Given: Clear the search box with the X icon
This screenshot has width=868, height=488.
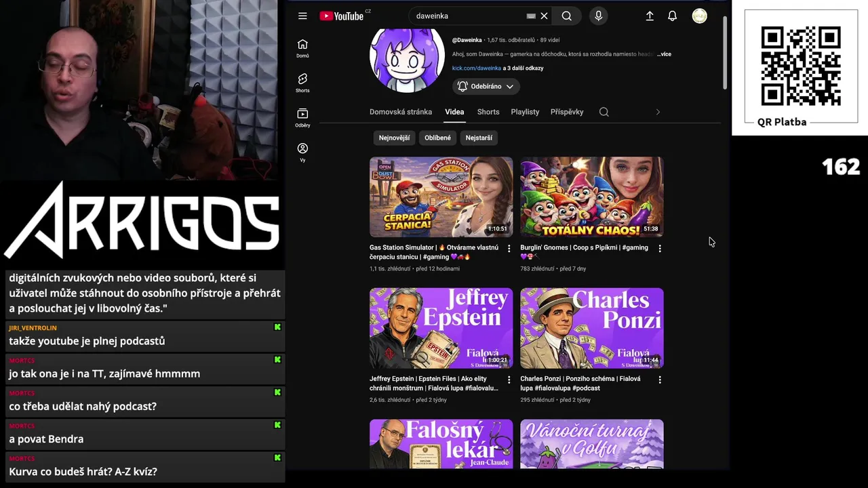Looking at the screenshot, I should [x=544, y=16].
